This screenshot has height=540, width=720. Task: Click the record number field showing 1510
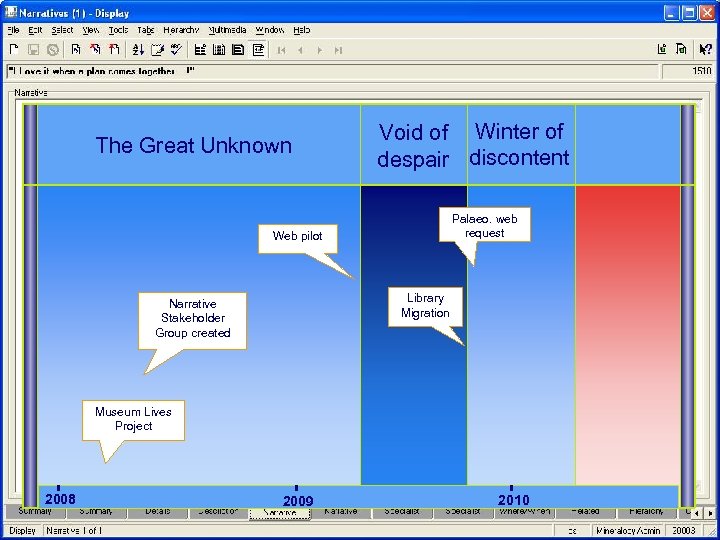tap(687, 71)
